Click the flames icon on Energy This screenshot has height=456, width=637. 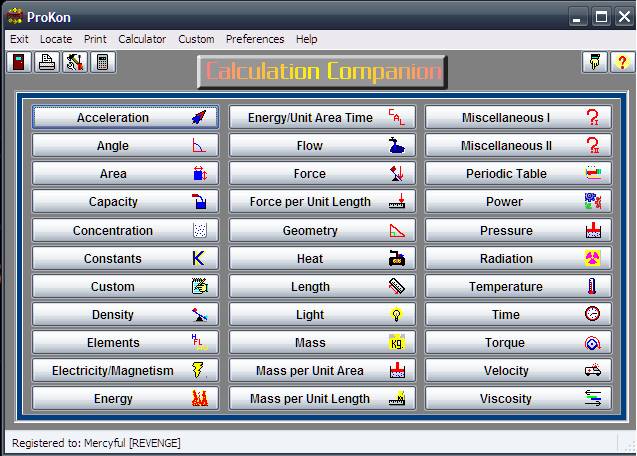(199, 398)
